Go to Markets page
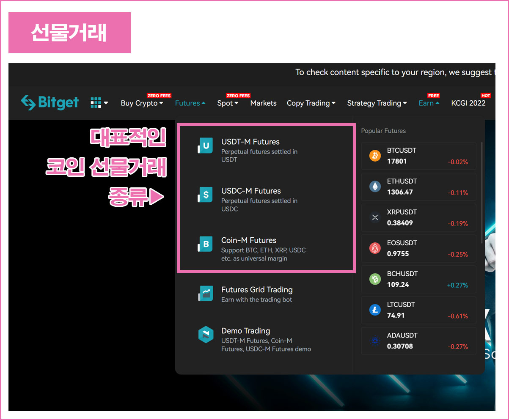Screen dimensions: 509x420 coord(263,103)
